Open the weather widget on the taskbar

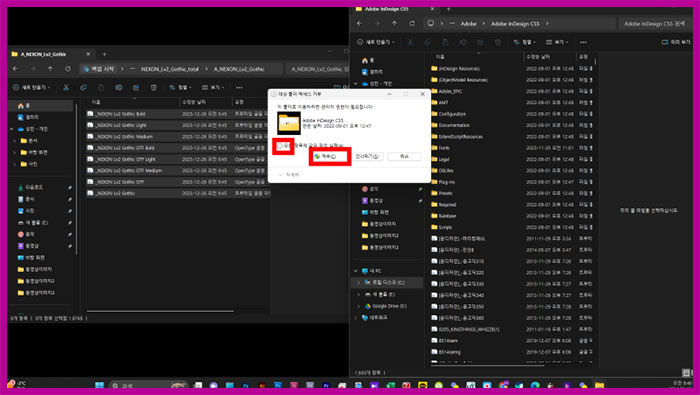[17, 384]
